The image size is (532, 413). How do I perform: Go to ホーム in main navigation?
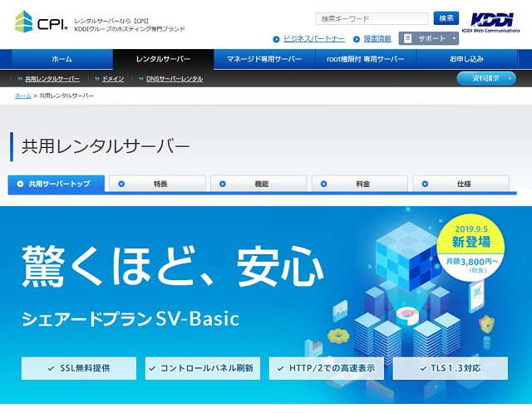(62, 59)
